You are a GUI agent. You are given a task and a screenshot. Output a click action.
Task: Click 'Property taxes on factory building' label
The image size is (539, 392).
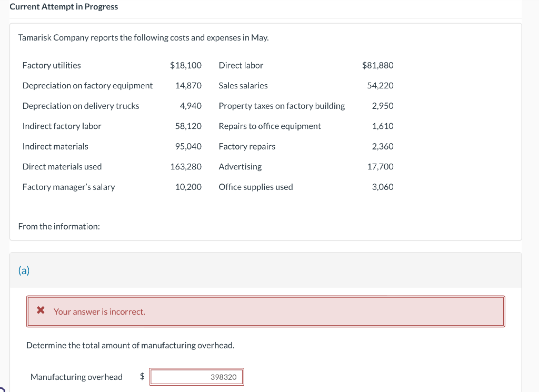click(x=282, y=106)
